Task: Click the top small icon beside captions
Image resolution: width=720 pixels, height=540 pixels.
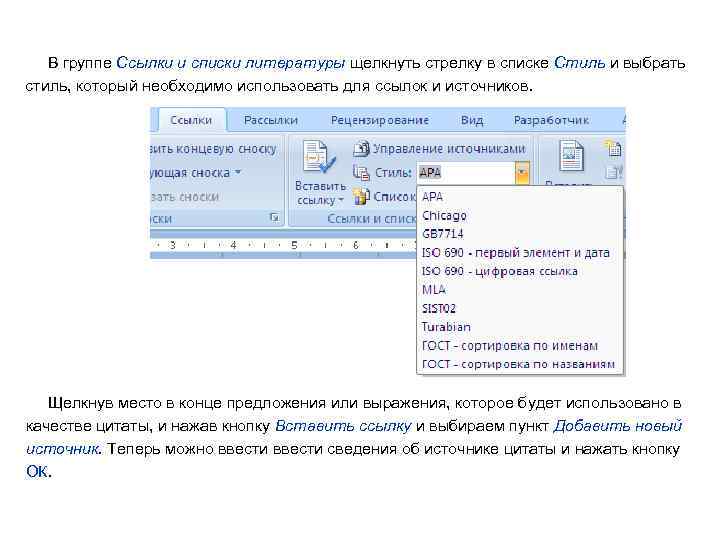Action: tap(614, 149)
